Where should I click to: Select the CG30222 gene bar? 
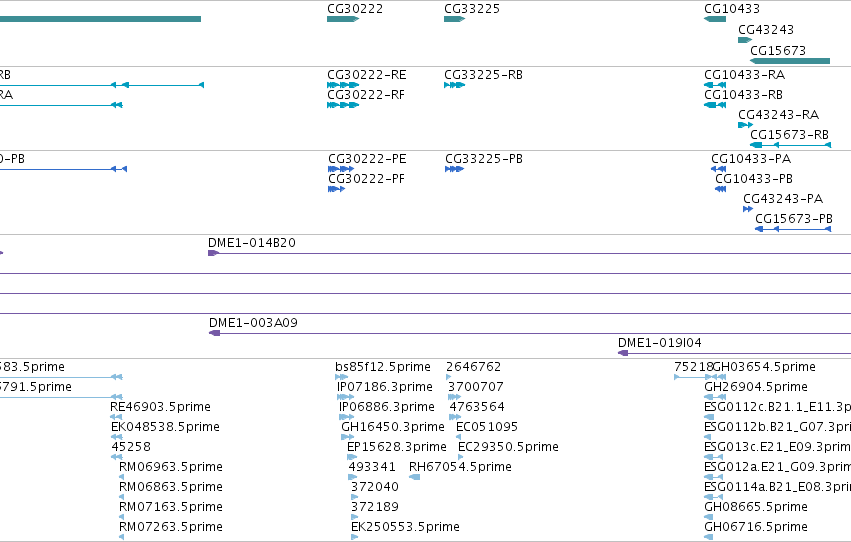pos(343,19)
